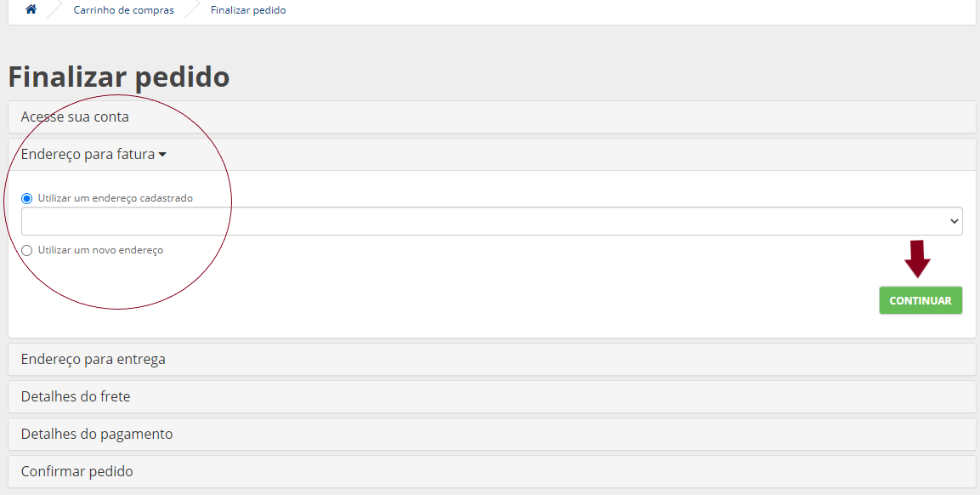Open the 'Detalhes do pagamento' section
The width and height of the screenshot is (980, 495).
(97, 434)
